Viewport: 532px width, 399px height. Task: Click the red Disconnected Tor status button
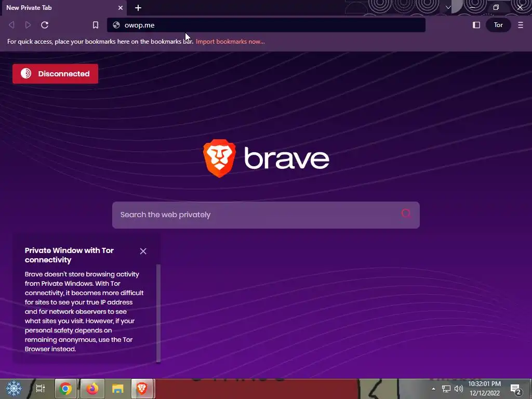(x=55, y=74)
